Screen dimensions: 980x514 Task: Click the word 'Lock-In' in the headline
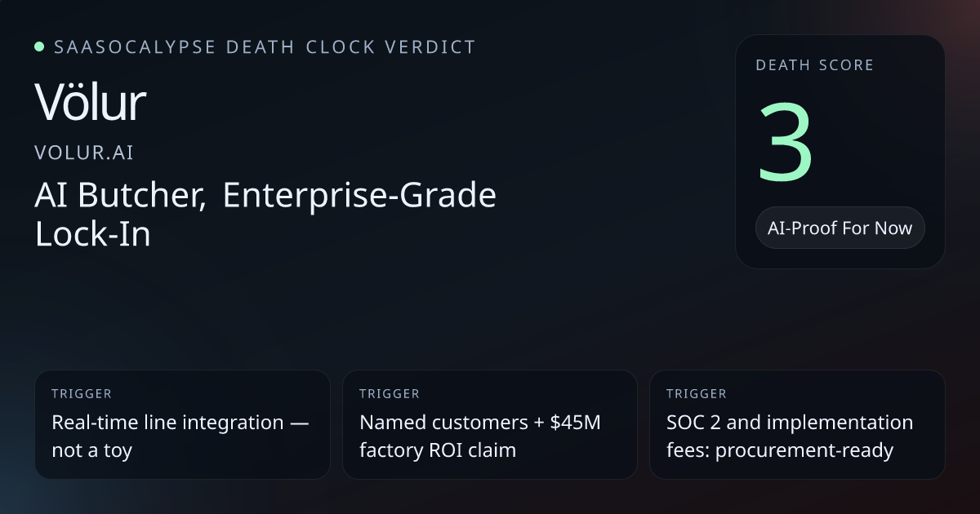coord(92,235)
